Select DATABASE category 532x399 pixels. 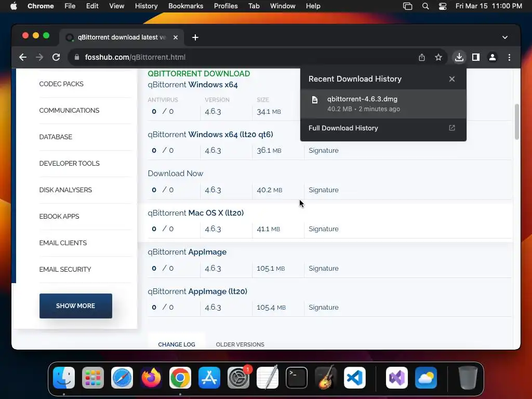[x=56, y=137]
